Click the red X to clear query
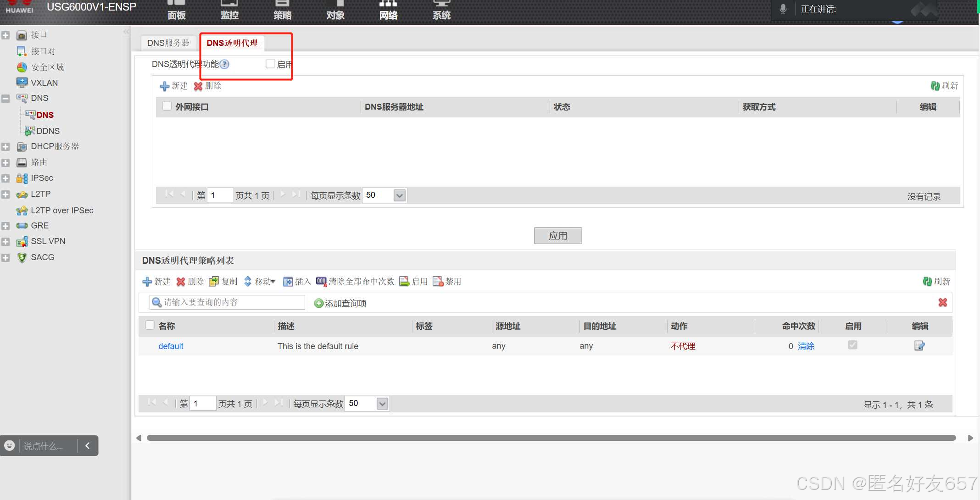 coord(942,302)
